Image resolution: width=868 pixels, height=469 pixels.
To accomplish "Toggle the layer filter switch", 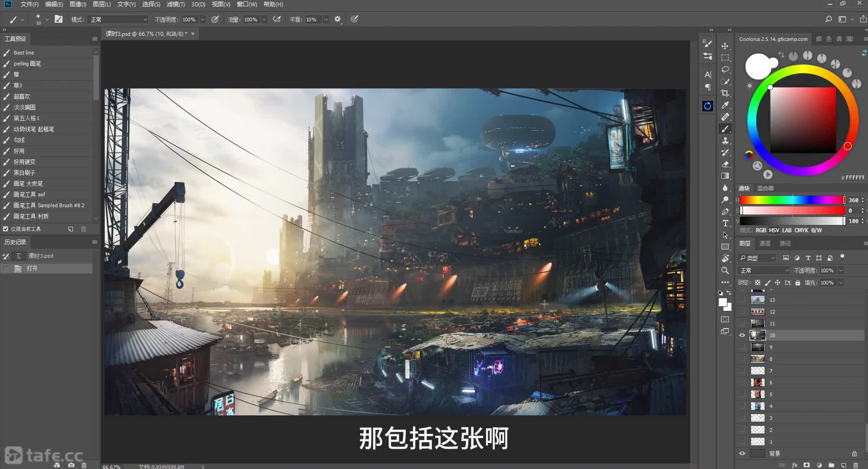I will pos(842,257).
